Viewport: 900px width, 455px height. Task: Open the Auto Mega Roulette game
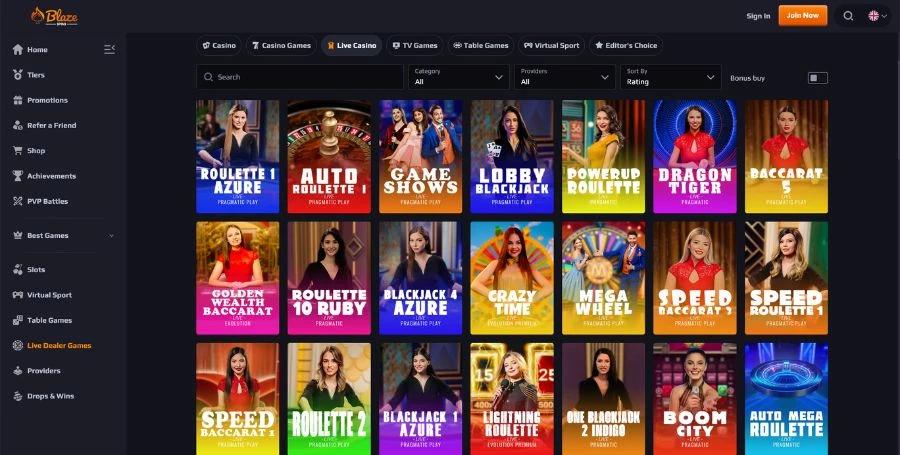coord(786,399)
